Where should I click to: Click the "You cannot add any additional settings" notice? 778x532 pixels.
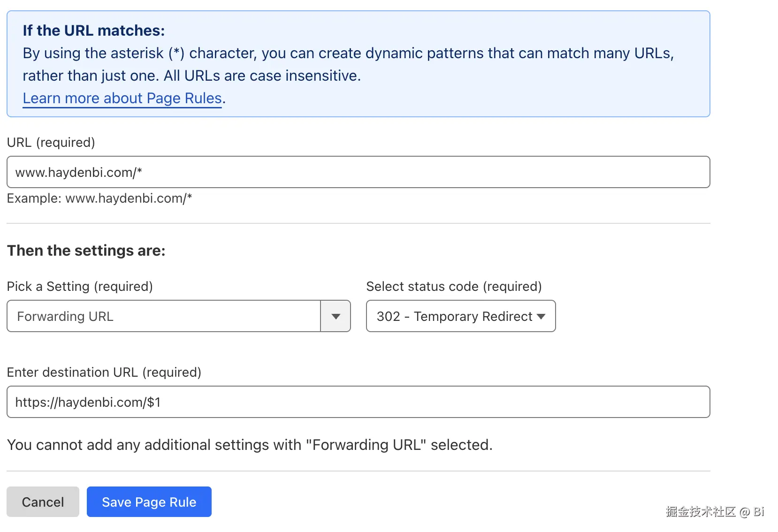[x=250, y=445]
